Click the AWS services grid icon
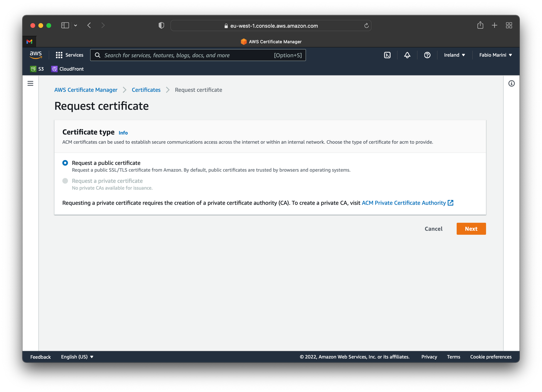Screen dimensions: 542x392 (x=59, y=55)
